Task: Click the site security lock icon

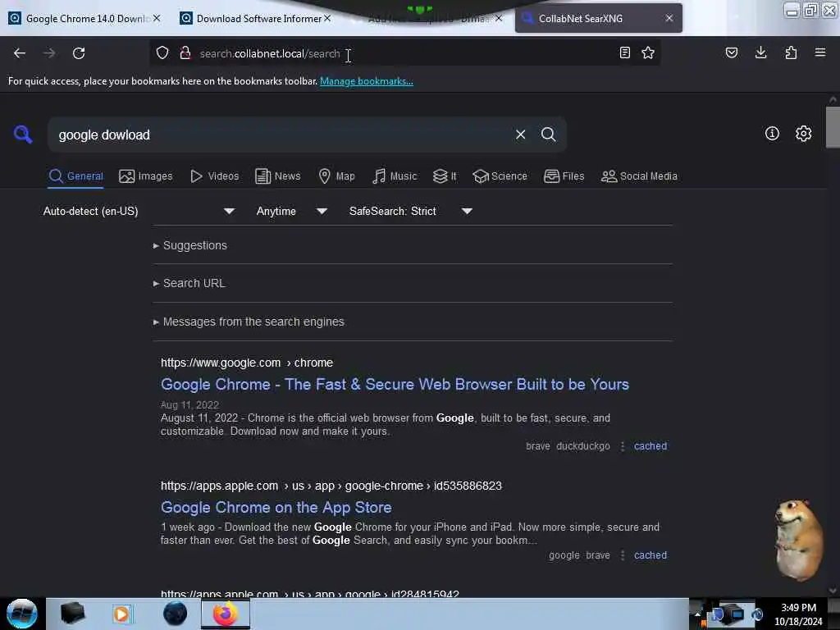Action: pos(185,53)
